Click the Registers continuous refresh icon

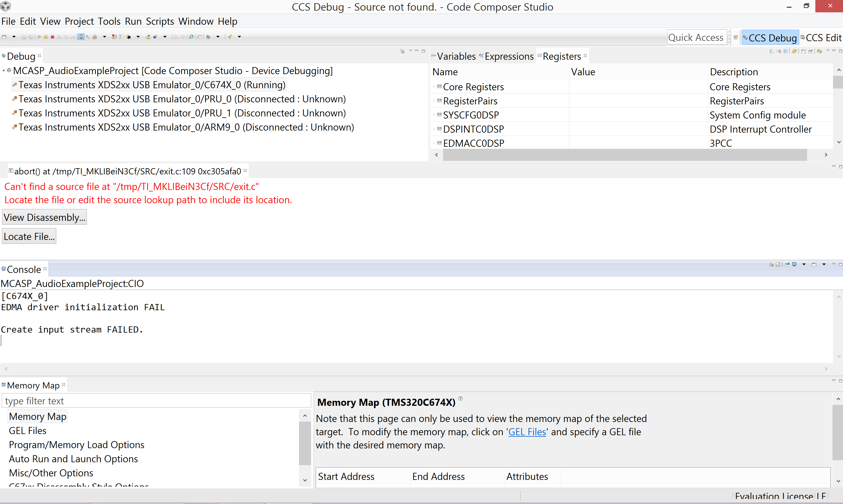[x=819, y=52]
